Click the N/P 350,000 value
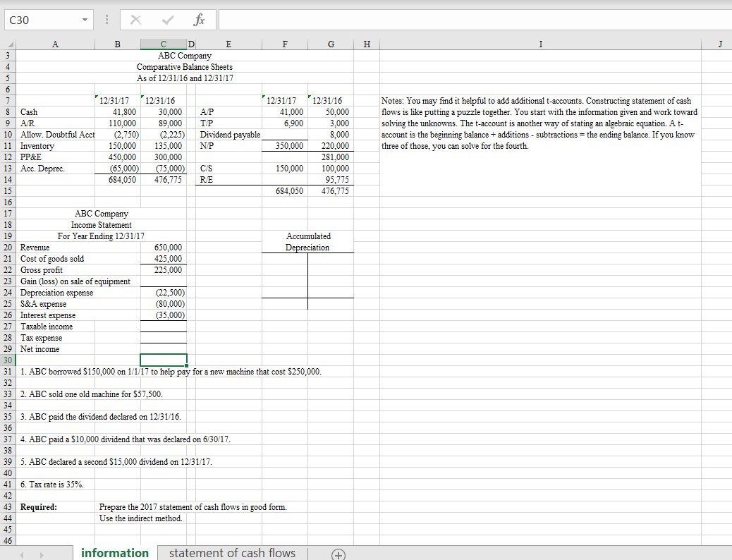Screen dimensions: 732x560 [285, 146]
